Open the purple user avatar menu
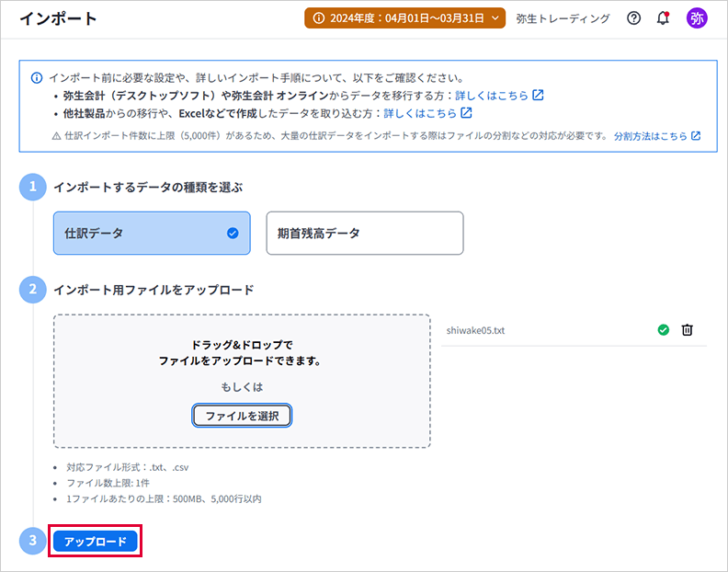The width and height of the screenshot is (728, 572). pos(697,18)
